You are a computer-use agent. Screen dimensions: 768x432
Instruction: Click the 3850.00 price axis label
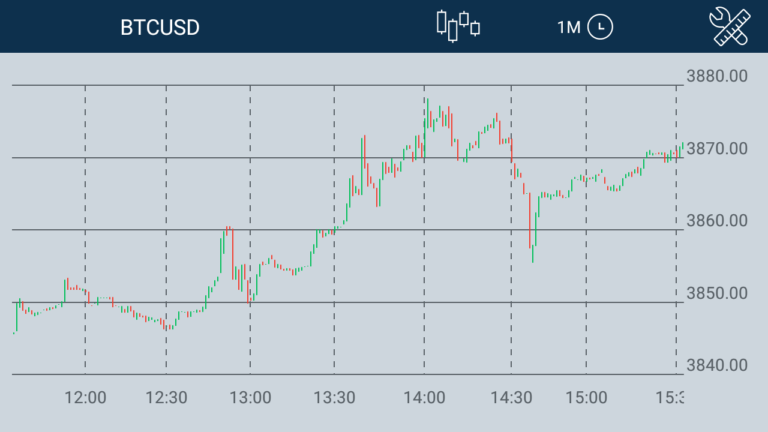click(x=717, y=293)
